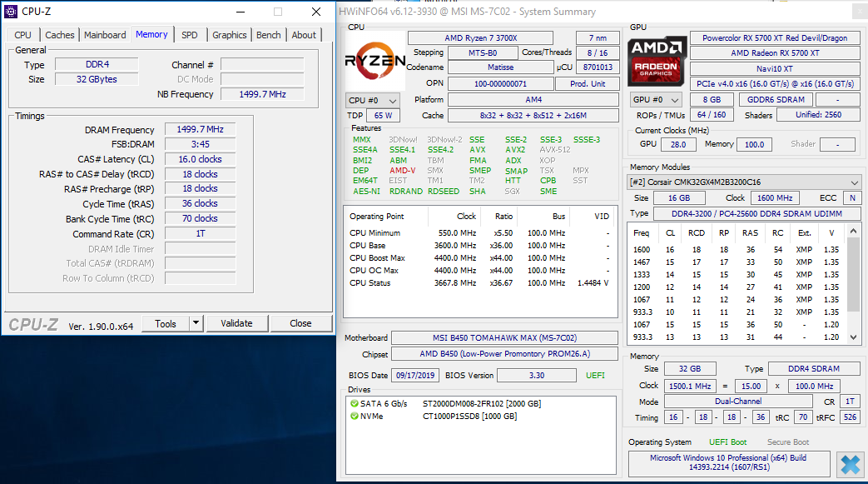Click the NVMe drive green status check icon
The height and width of the screenshot is (484, 868).
(x=355, y=416)
